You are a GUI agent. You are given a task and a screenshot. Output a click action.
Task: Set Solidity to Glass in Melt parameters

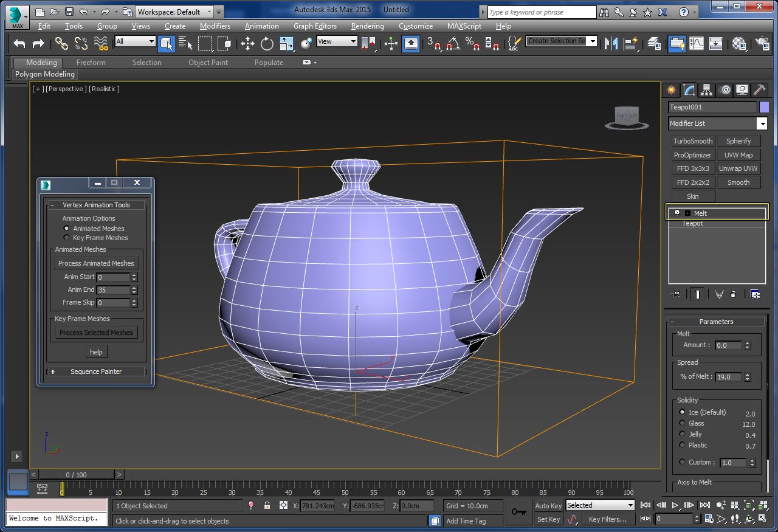click(x=682, y=423)
